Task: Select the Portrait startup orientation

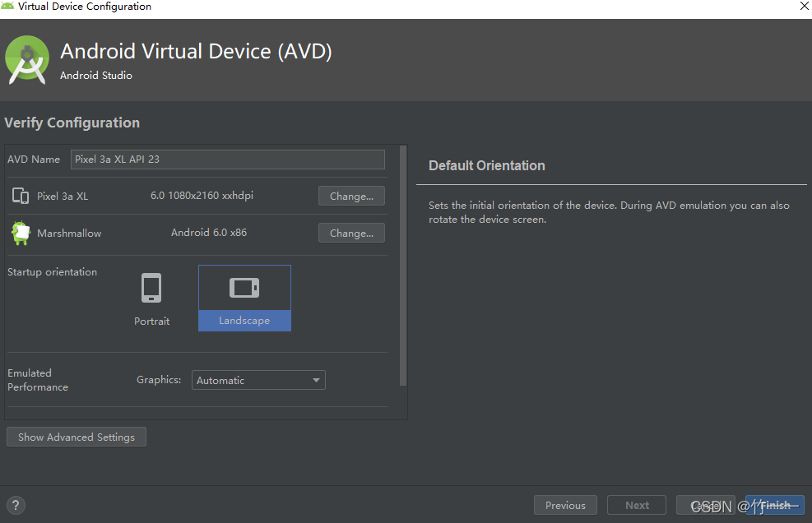Action: (151, 299)
